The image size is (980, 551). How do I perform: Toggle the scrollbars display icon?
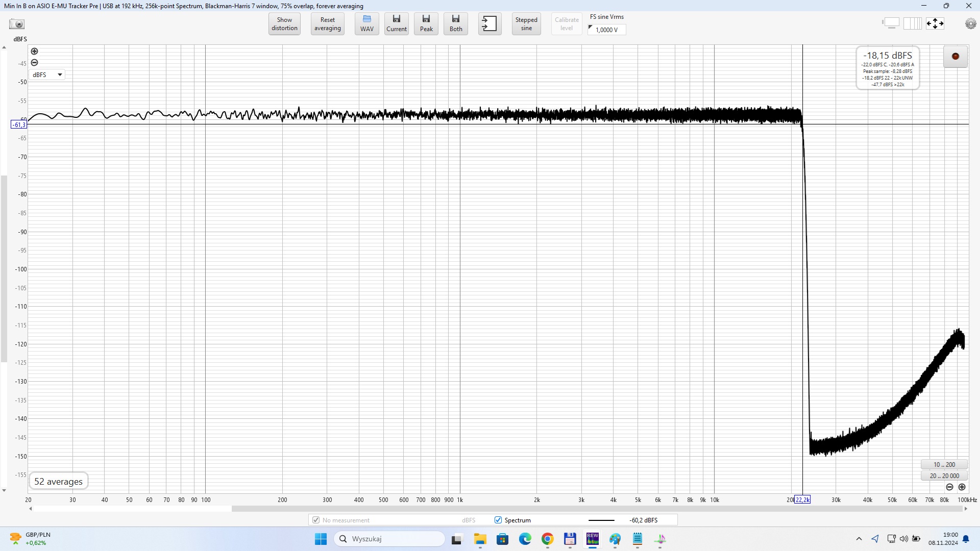pyautogui.click(x=891, y=23)
